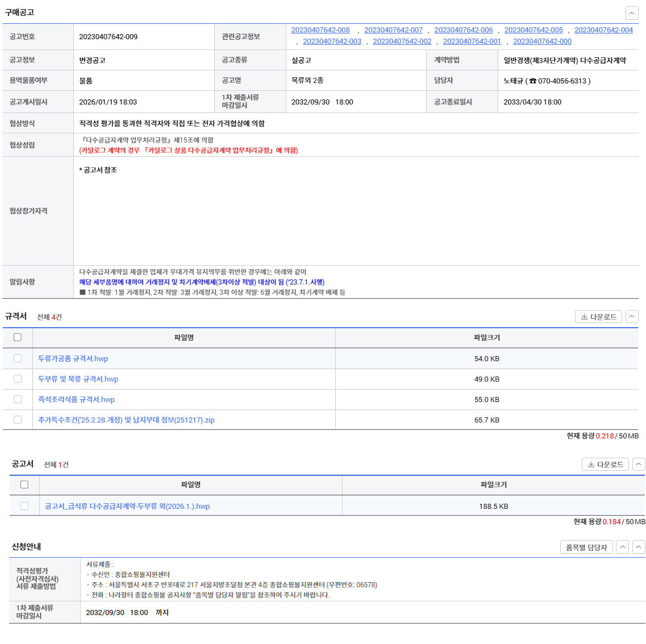The height and width of the screenshot is (644, 646).
Task: Open the 추가특수조건 zip file link
Action: tap(126, 420)
